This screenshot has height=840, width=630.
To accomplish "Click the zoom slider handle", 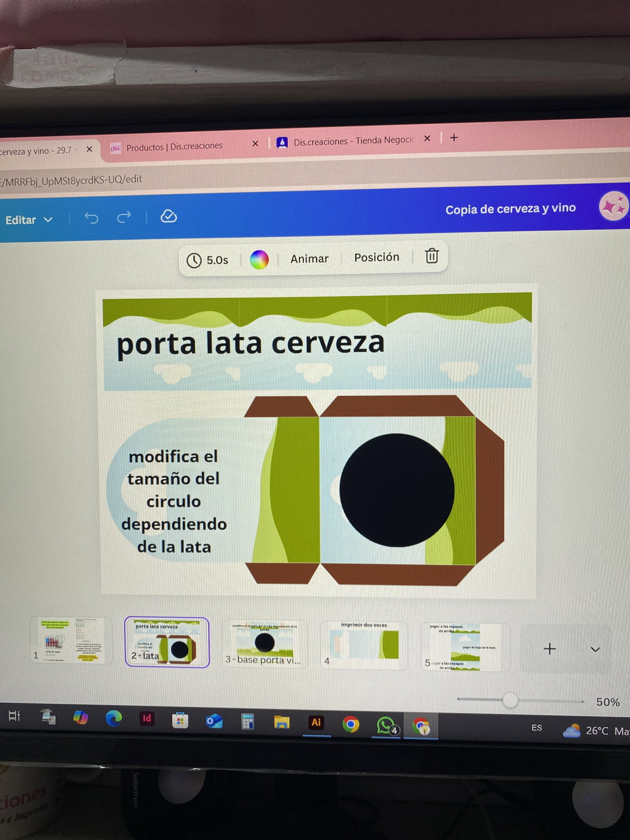I will click(510, 700).
